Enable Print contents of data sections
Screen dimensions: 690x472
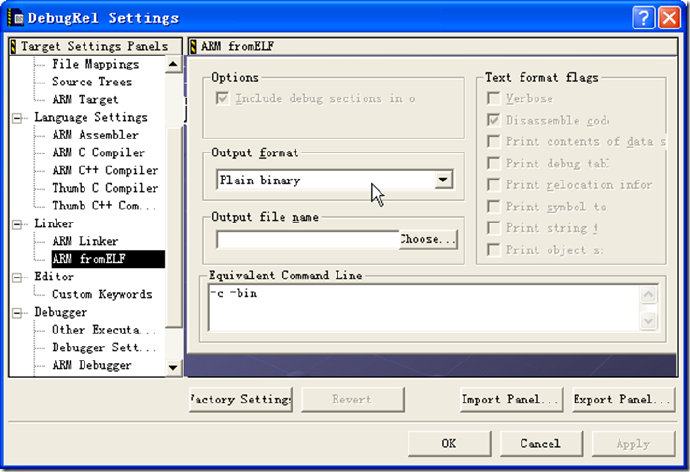coord(494,141)
